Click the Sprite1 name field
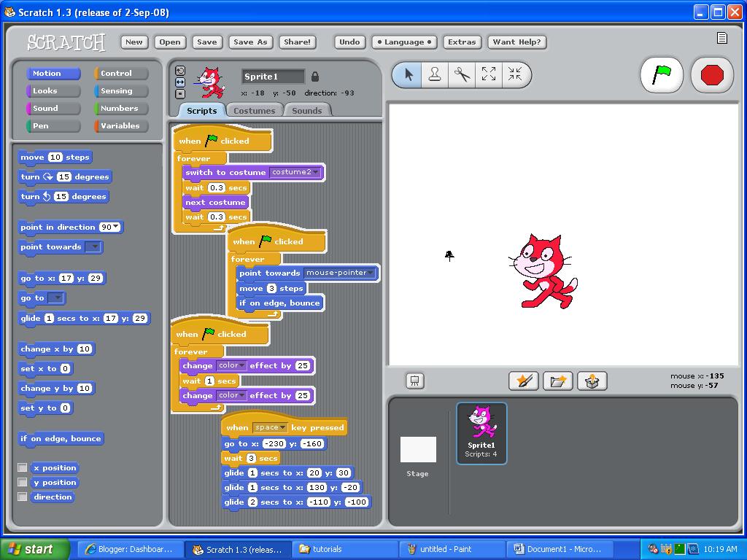 point(273,76)
